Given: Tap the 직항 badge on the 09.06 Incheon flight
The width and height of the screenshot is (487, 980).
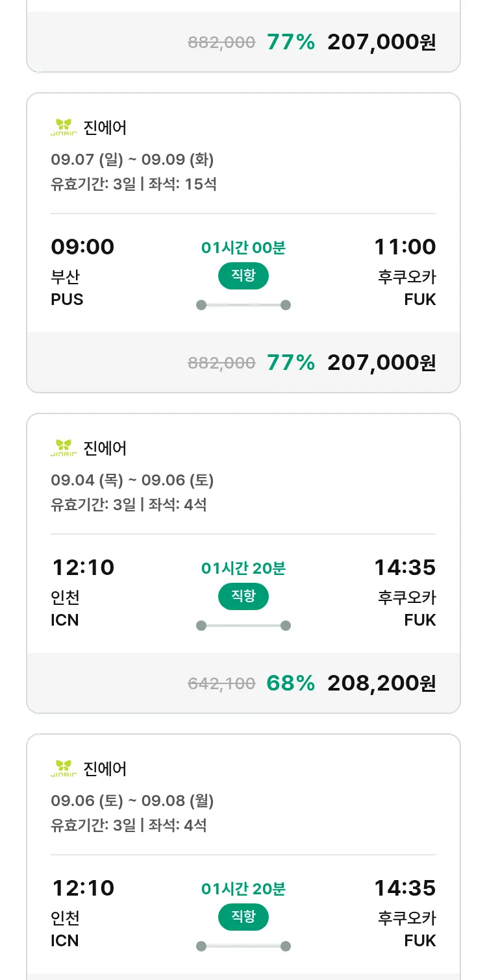Looking at the screenshot, I should tap(243, 917).
